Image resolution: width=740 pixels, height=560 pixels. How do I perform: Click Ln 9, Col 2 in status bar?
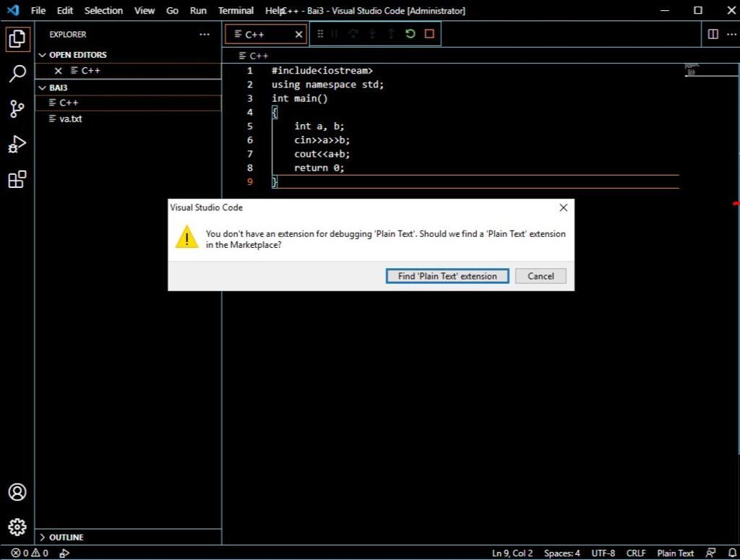(512, 553)
